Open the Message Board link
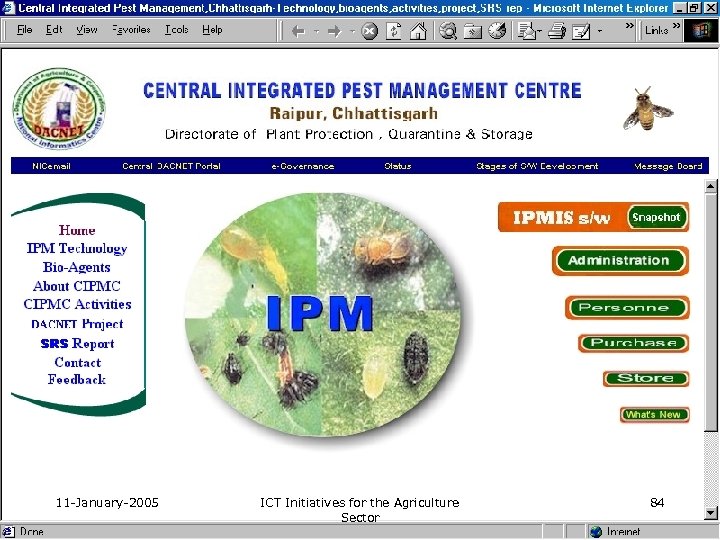The height and width of the screenshot is (540, 720). pyautogui.click(x=668, y=166)
